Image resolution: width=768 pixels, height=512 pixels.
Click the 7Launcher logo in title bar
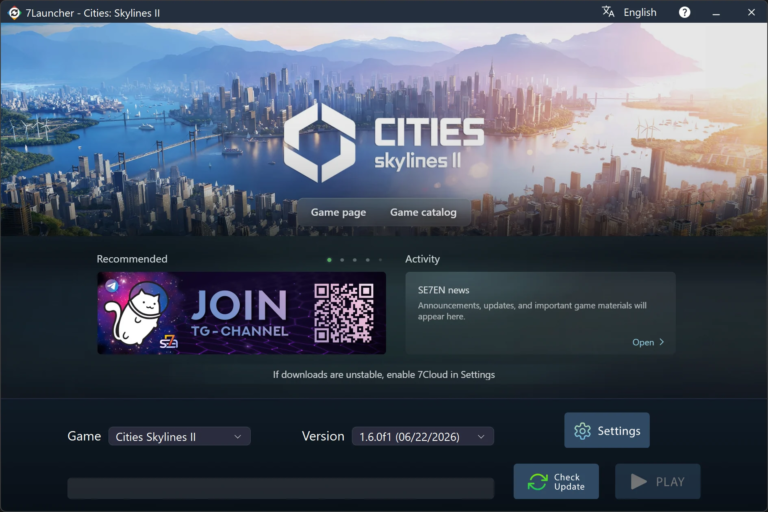click(14, 13)
